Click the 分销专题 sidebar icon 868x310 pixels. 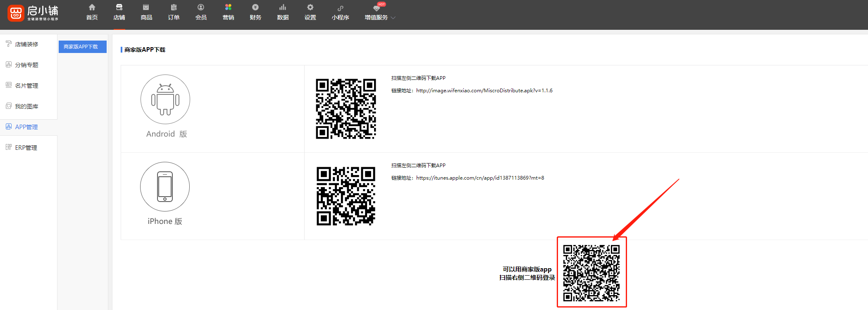click(9, 65)
